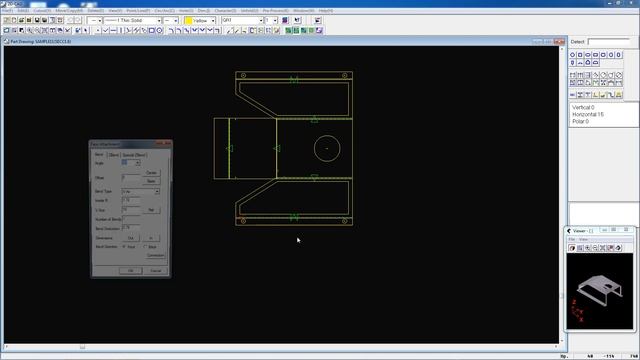Open the '1 Thin Solid' line type dropdown

[x=159, y=20]
